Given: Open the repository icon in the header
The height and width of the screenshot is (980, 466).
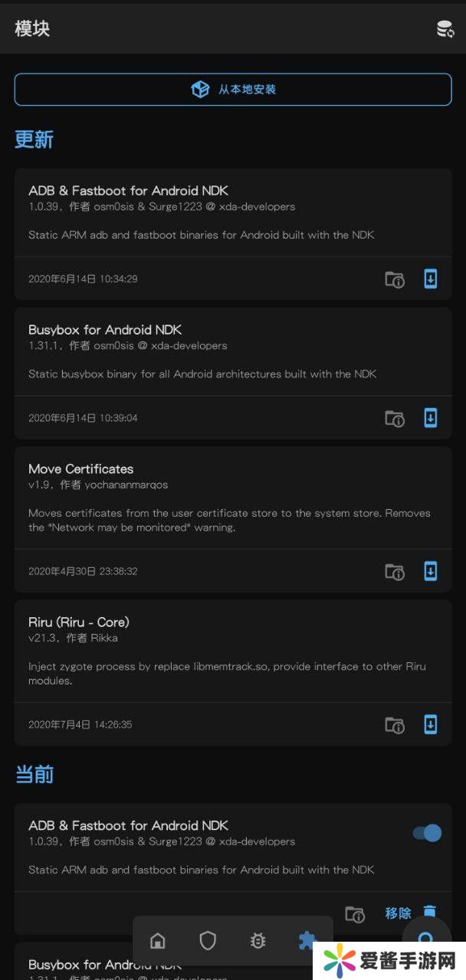Looking at the screenshot, I should point(445,29).
